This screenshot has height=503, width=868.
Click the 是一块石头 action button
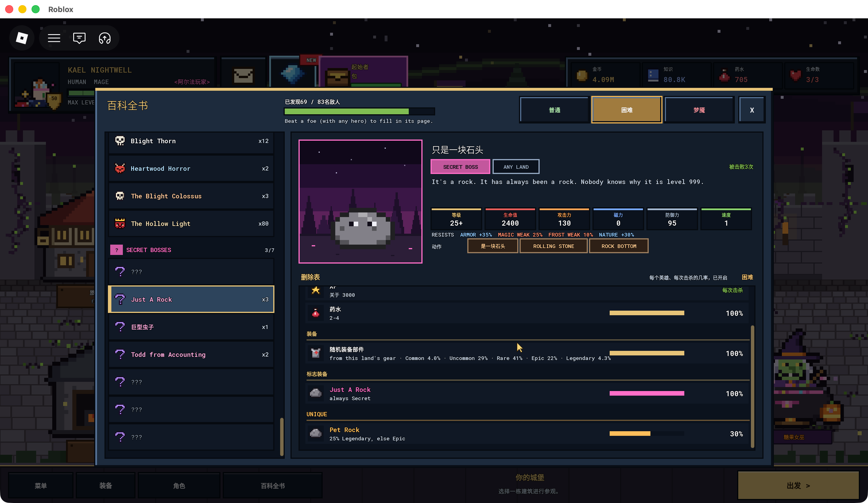click(493, 246)
